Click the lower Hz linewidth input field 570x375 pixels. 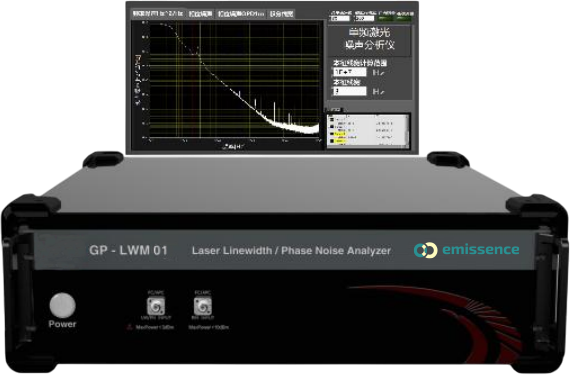(349, 91)
